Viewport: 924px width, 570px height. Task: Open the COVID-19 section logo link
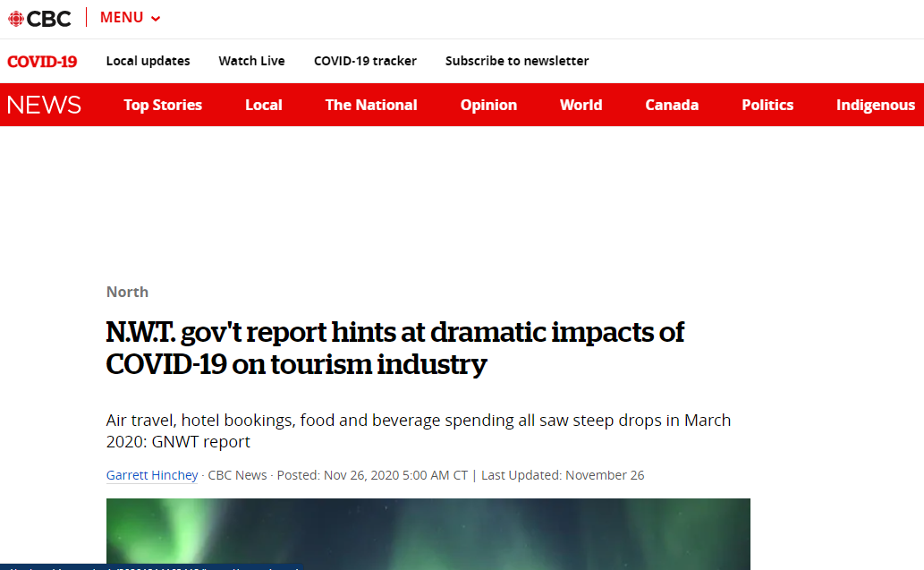[x=42, y=62]
